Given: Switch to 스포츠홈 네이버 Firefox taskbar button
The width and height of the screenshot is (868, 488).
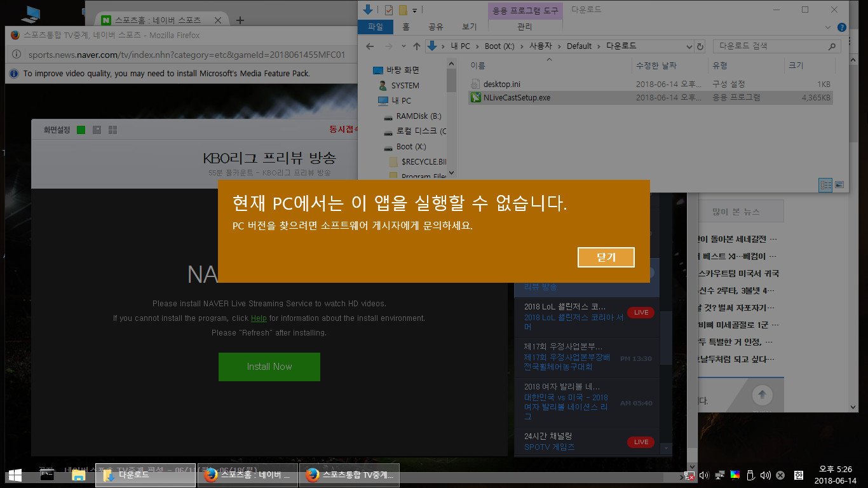Looking at the screenshot, I should (x=247, y=475).
